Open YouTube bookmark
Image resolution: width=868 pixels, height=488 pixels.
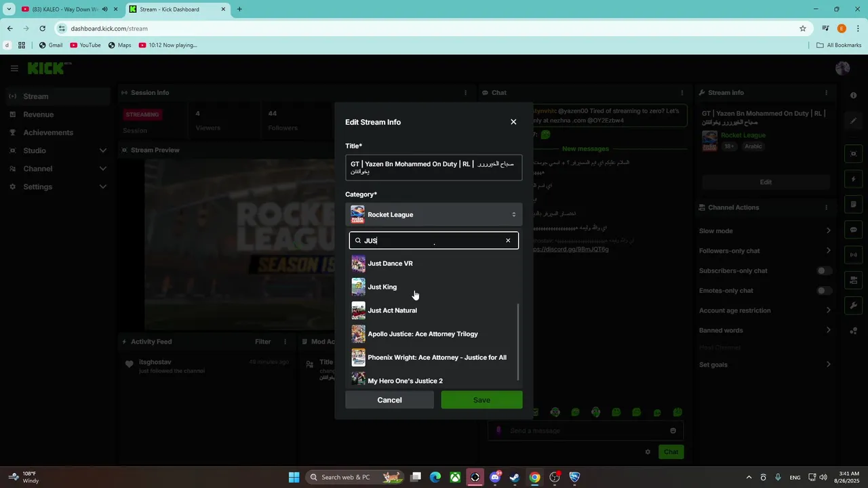tap(85, 45)
